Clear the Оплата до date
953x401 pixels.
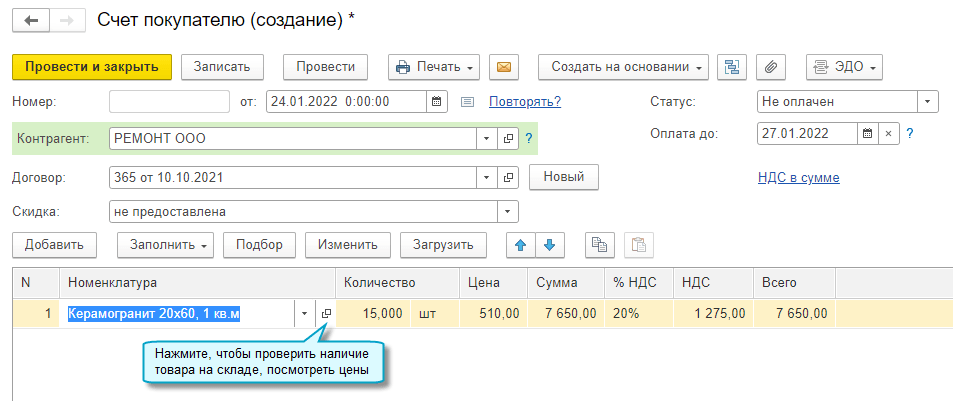[x=887, y=133]
